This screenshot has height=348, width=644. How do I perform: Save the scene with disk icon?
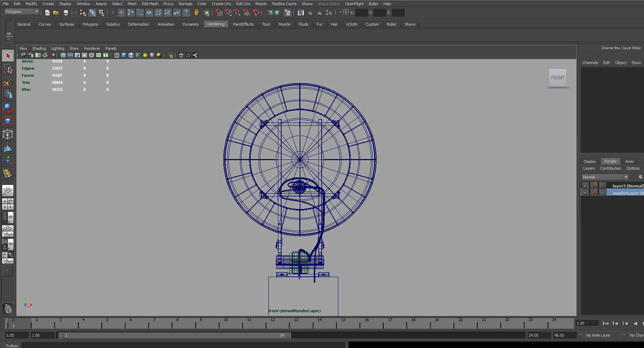point(66,13)
